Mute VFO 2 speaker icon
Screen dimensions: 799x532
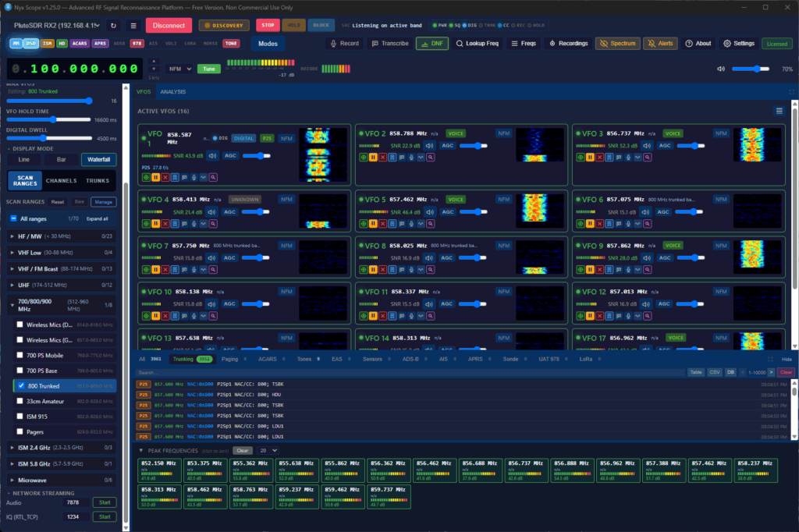tap(430, 146)
